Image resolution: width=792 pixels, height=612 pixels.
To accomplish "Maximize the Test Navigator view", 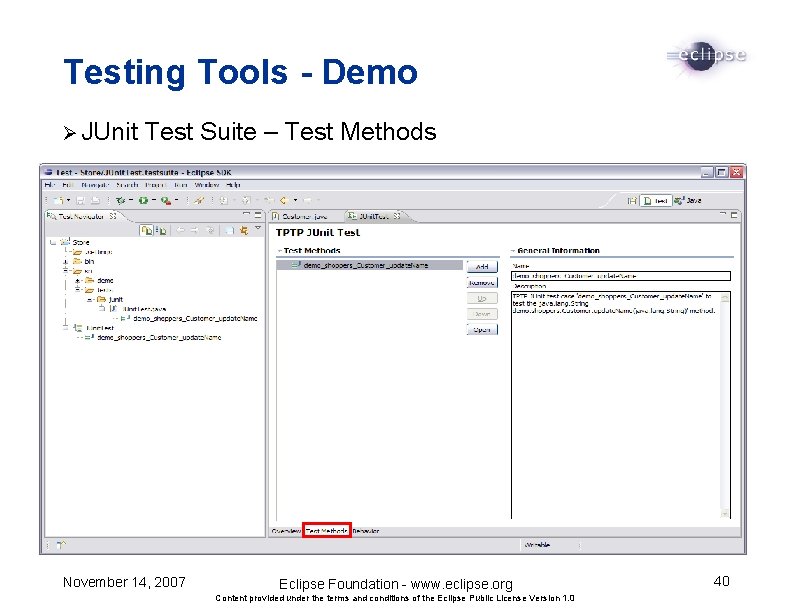I will click(258, 215).
